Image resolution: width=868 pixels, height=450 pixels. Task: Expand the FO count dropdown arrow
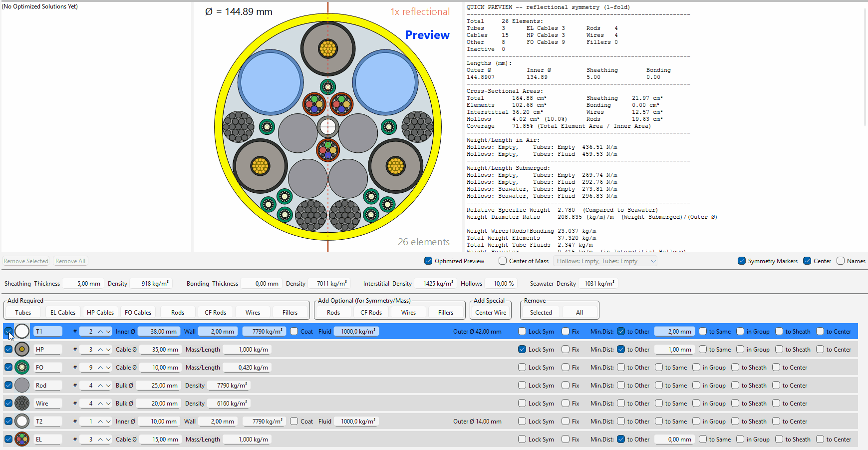pyautogui.click(x=108, y=368)
